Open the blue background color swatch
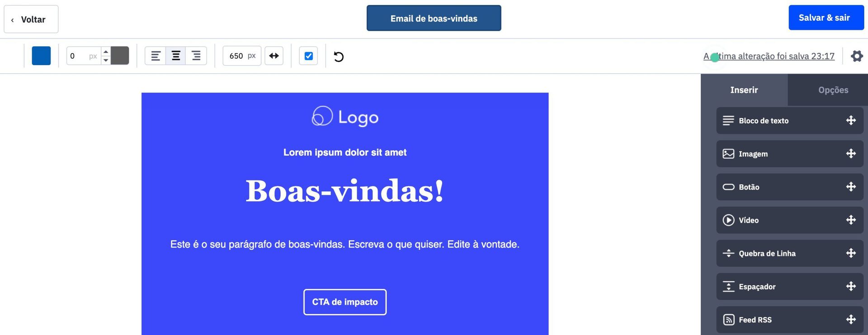The image size is (868, 335). coord(41,56)
